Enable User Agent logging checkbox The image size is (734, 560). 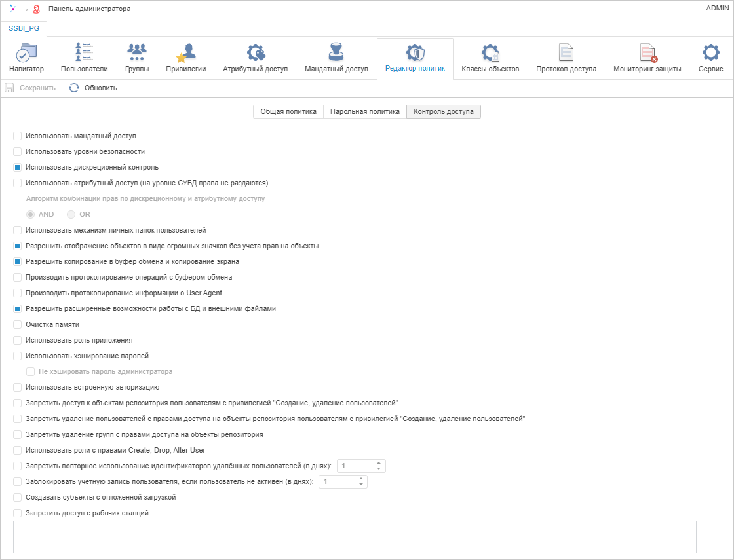click(x=17, y=293)
